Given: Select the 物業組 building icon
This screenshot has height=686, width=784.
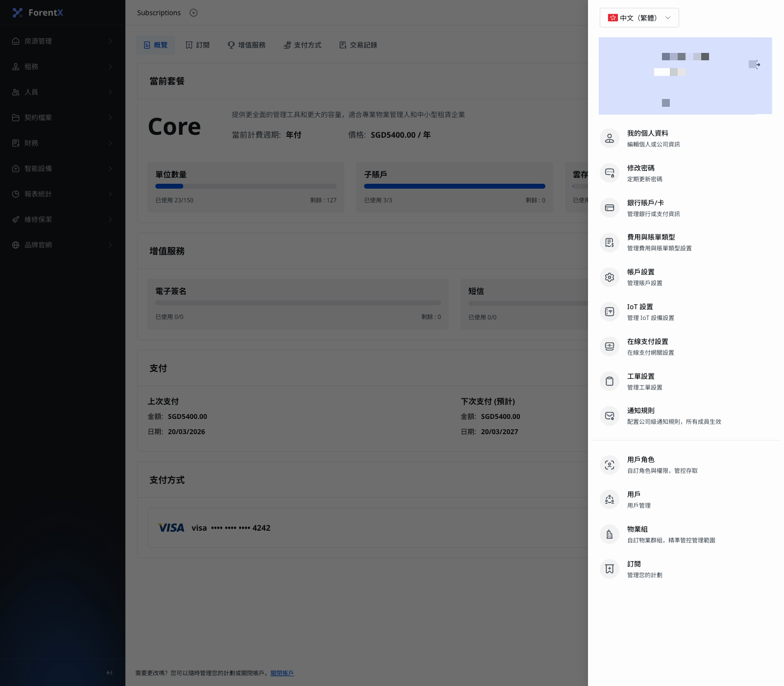Looking at the screenshot, I should [610, 535].
